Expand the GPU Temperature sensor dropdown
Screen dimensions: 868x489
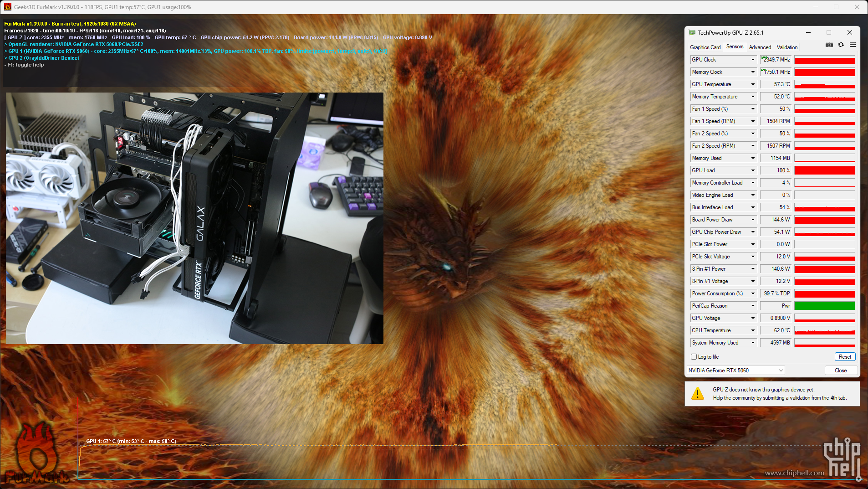[x=753, y=84]
